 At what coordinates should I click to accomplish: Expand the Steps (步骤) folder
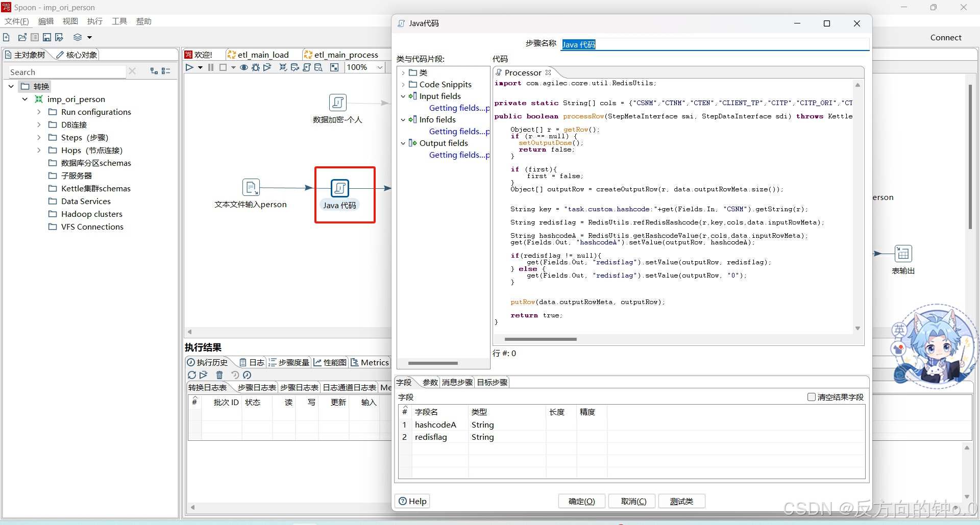click(39, 137)
